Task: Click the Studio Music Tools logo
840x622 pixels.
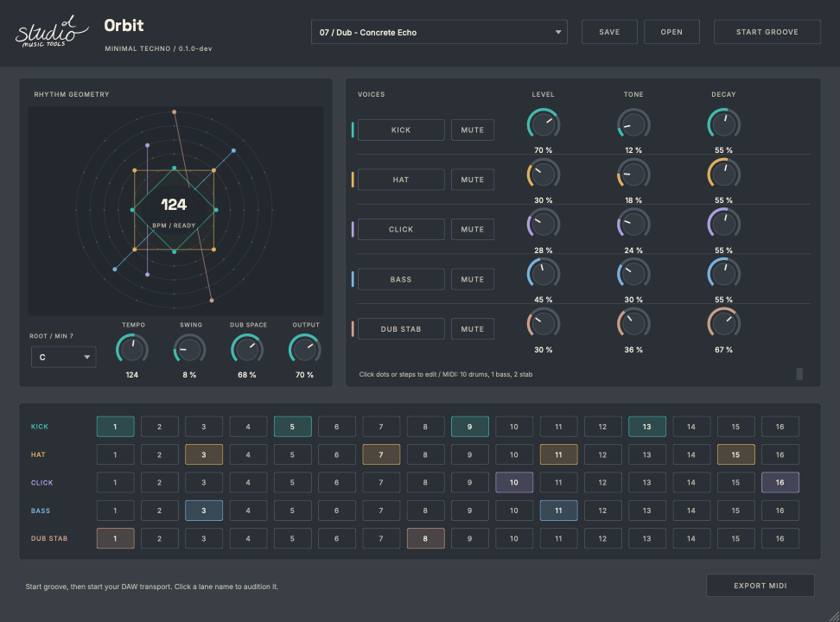Action: pyautogui.click(x=52, y=32)
